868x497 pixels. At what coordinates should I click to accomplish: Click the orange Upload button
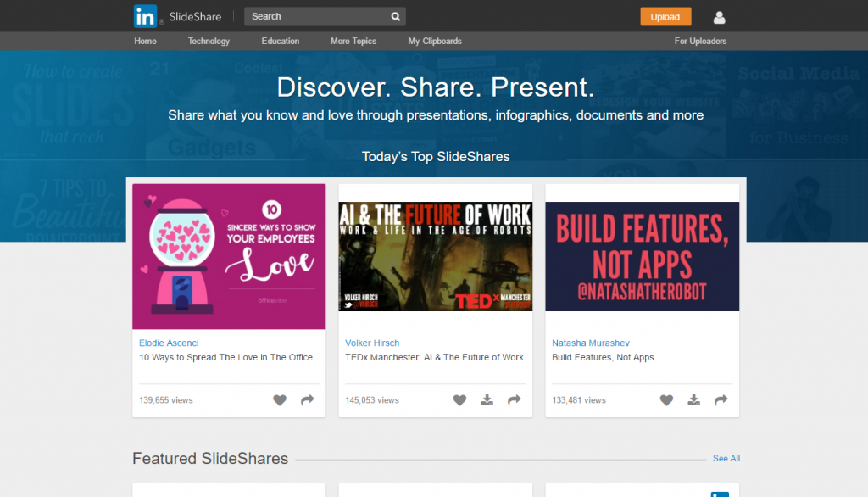coord(665,17)
